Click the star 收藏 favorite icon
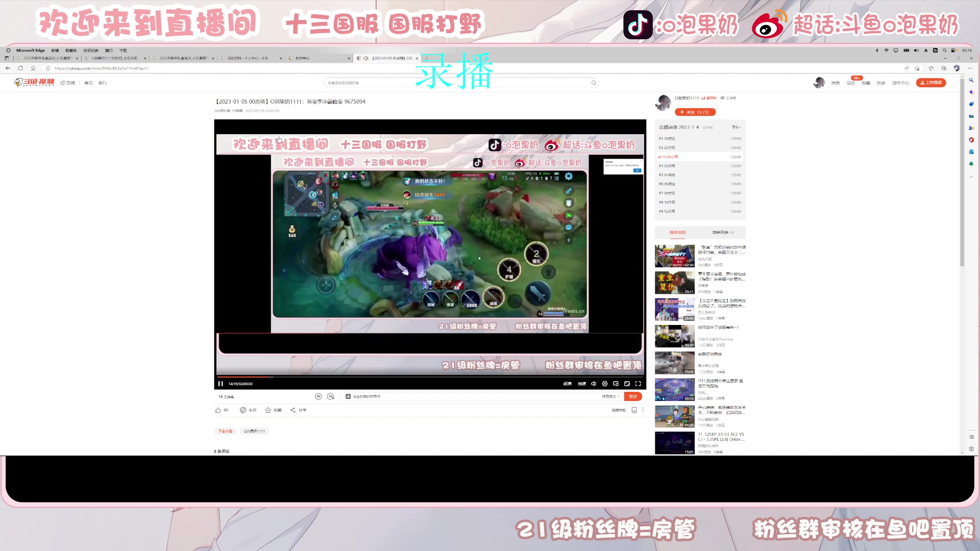This screenshot has height=551, width=980. coord(268,410)
